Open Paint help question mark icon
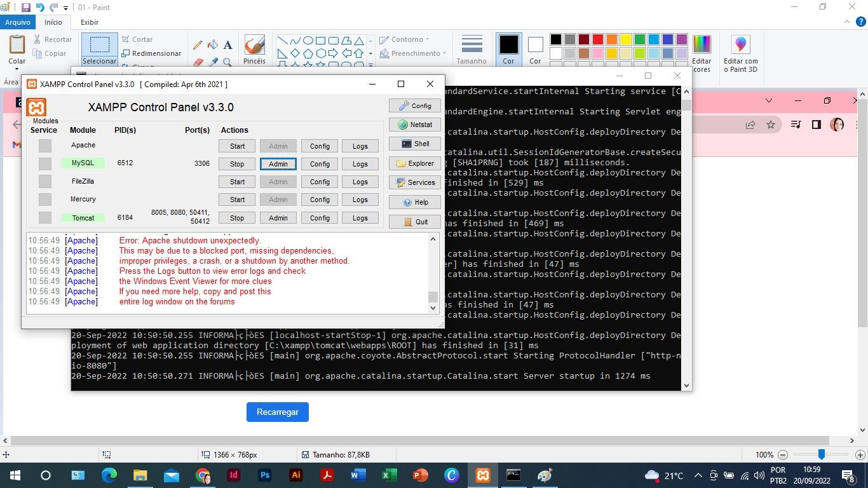The width and height of the screenshot is (868, 488). coord(862,22)
